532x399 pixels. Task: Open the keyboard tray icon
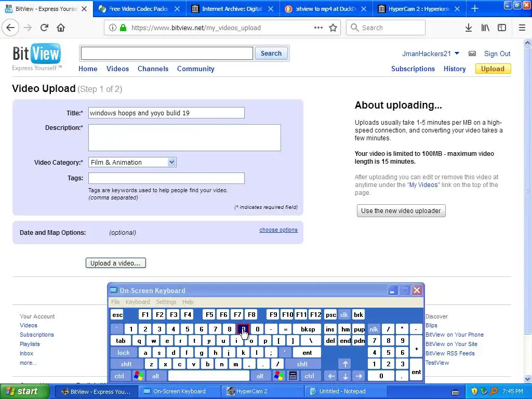pyautogui.click(x=455, y=392)
